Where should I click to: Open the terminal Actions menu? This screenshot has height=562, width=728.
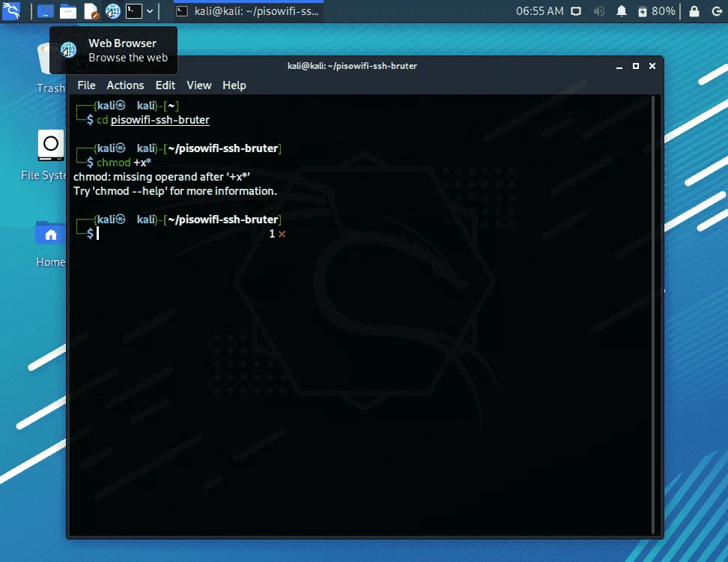(125, 85)
